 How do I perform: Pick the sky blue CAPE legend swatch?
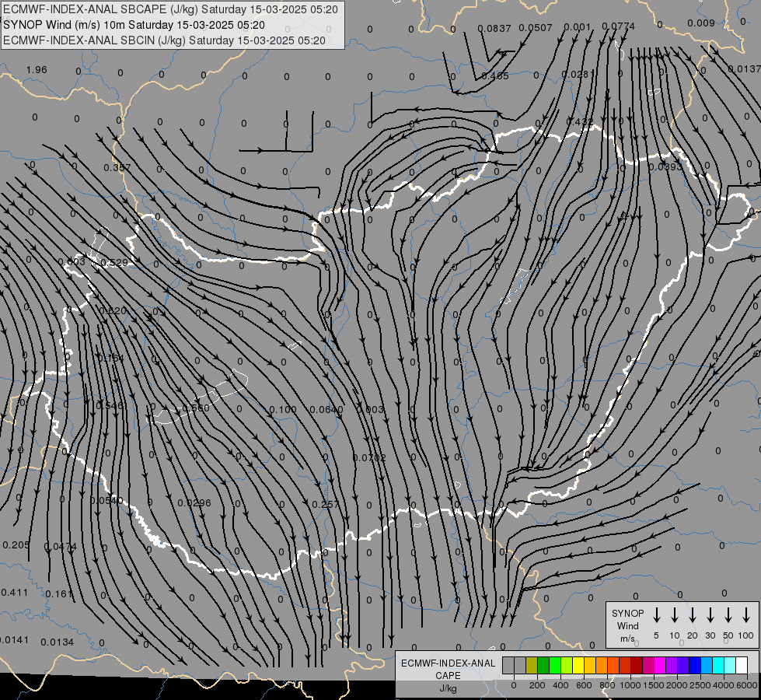tap(707, 666)
